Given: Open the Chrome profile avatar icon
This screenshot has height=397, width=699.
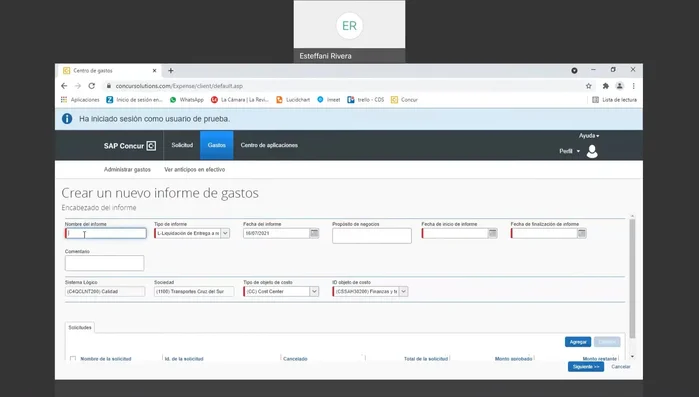Looking at the screenshot, I should [x=620, y=86].
